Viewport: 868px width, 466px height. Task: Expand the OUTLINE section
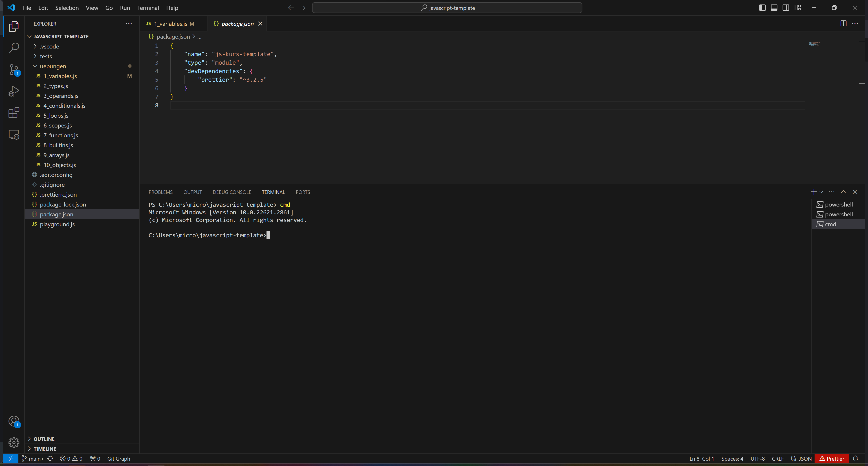click(44, 439)
